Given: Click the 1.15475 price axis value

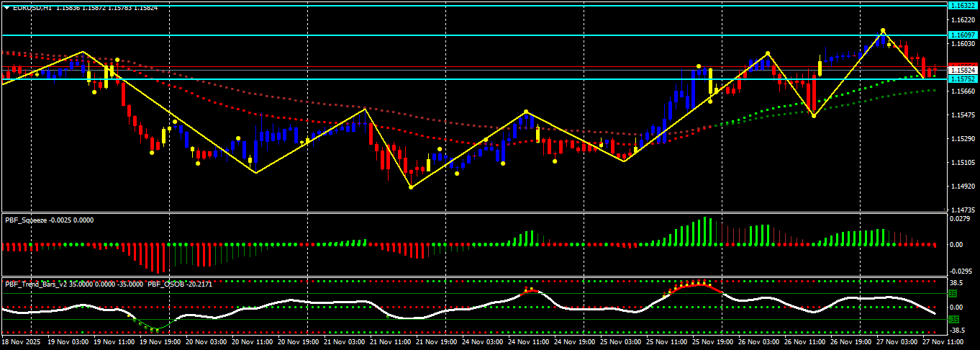Looking at the screenshot, I should coord(962,115).
